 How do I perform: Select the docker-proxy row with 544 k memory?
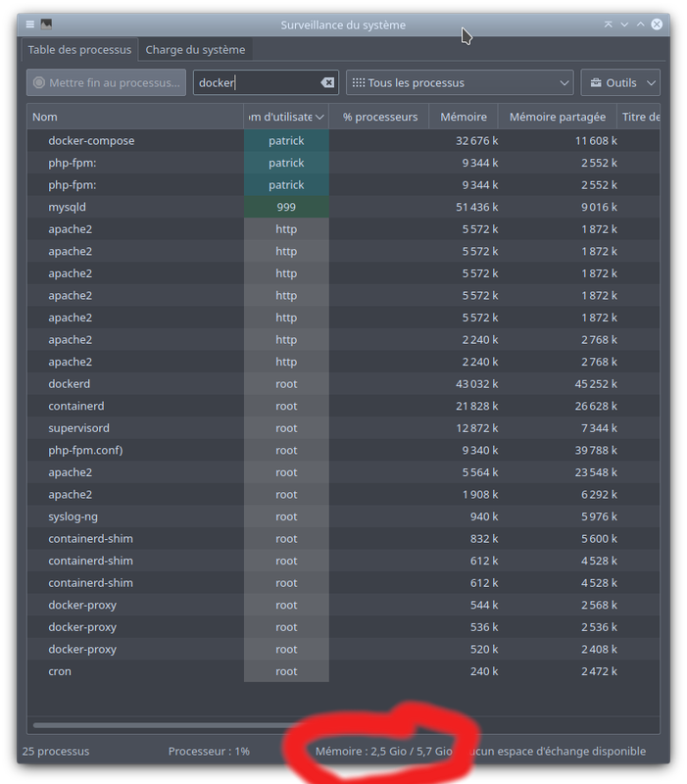[343, 605]
